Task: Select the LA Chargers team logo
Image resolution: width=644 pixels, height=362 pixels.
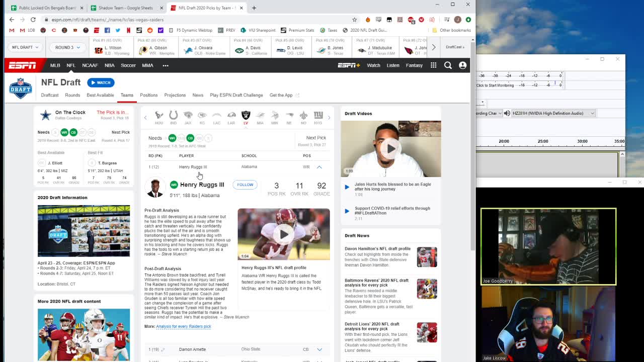Action: [x=217, y=115]
